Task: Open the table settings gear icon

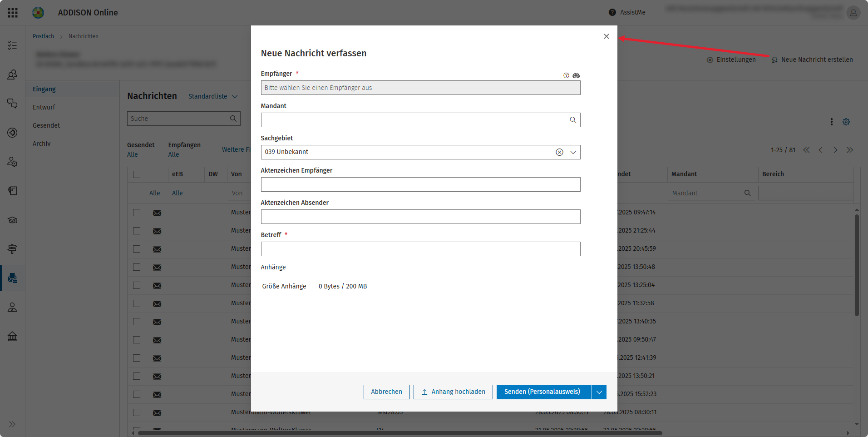Action: (x=846, y=122)
